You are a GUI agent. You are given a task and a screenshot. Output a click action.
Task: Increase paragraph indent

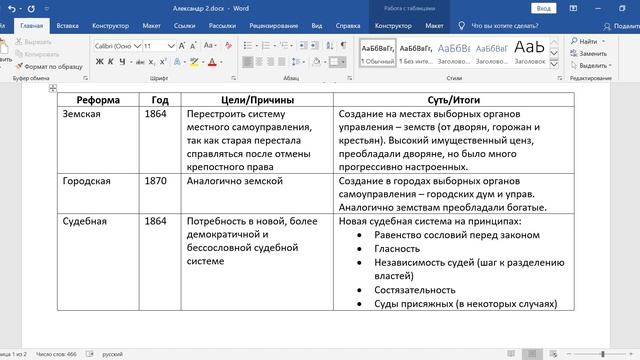(315, 46)
